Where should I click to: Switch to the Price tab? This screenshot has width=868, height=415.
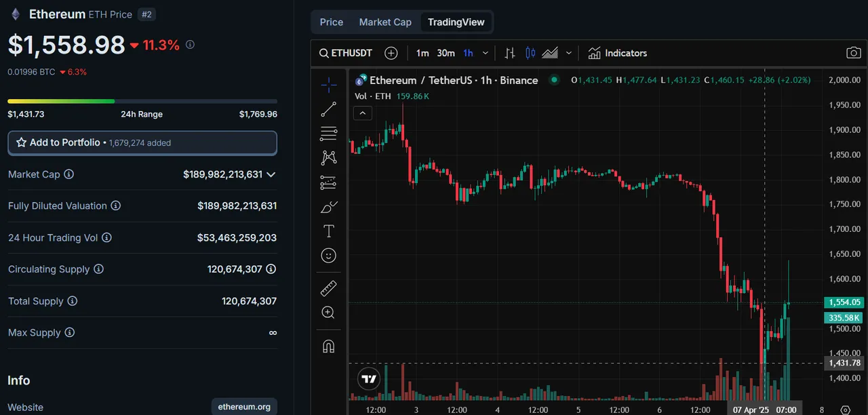[332, 22]
